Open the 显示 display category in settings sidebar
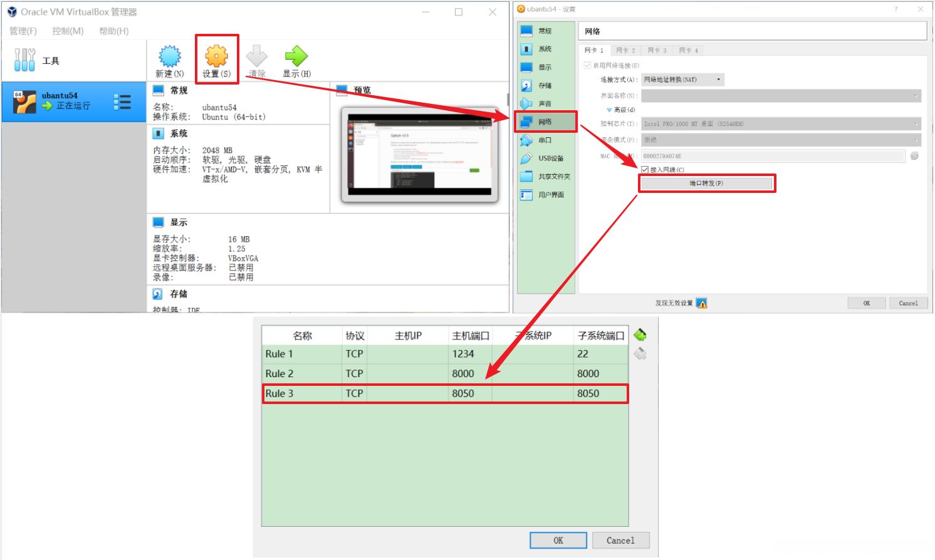This screenshot has width=935, height=560. click(x=545, y=67)
